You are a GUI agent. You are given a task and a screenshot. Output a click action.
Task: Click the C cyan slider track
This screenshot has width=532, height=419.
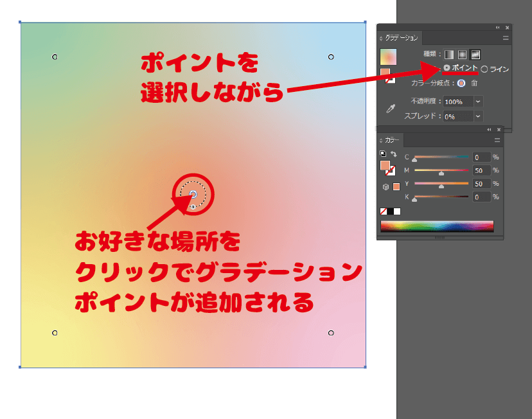point(441,157)
